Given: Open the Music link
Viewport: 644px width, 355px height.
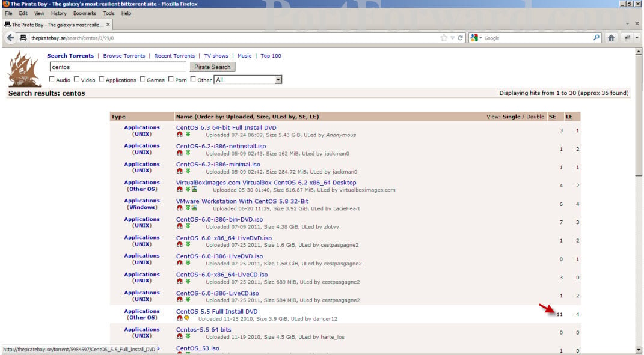Looking at the screenshot, I should 244,56.
